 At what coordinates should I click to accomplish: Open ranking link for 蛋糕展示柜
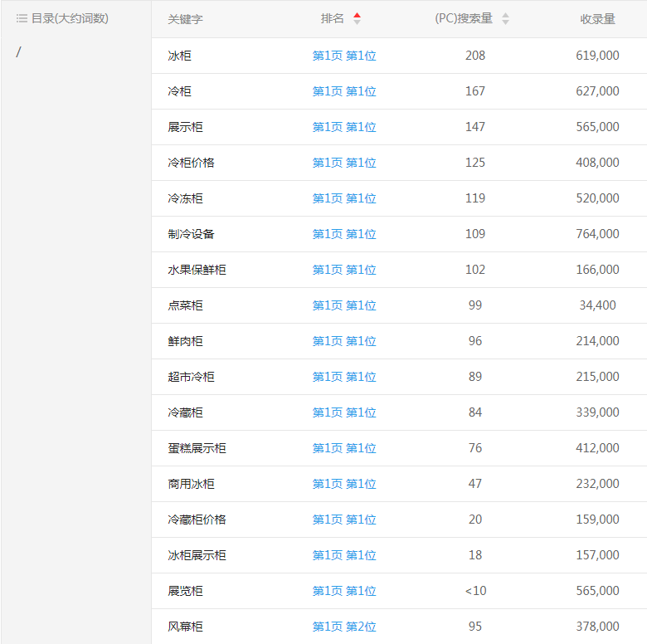tap(344, 448)
